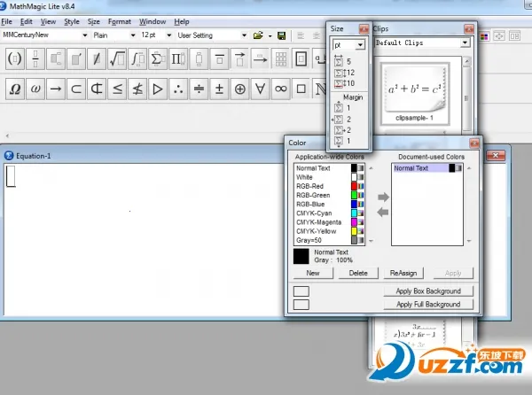Open the Edit menu
Image resolution: width=532 pixels, height=395 pixels.
(26, 21)
